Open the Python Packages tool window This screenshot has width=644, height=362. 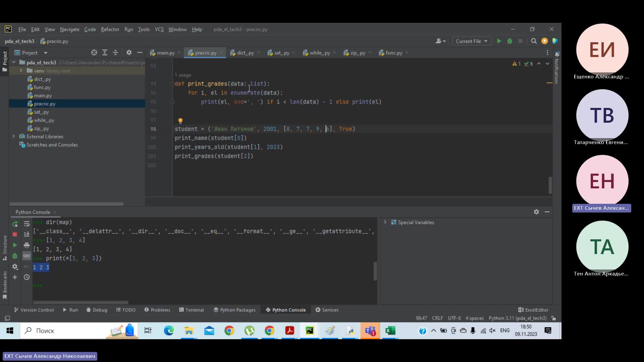click(x=234, y=310)
